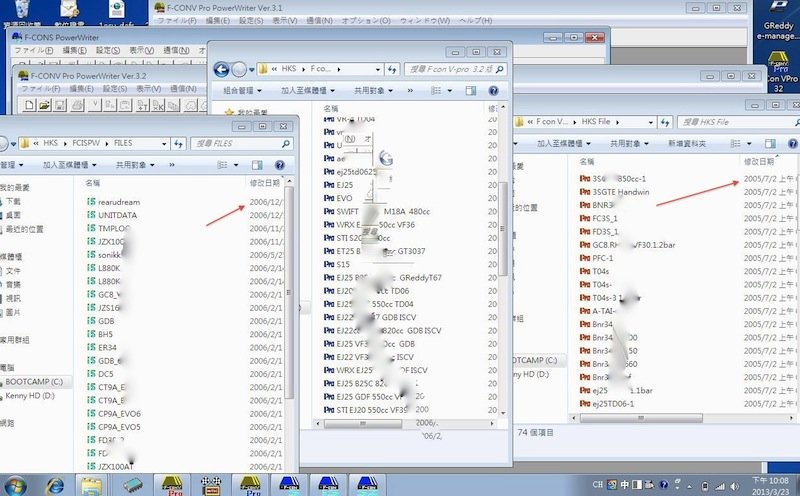
Task: Open 設定(S) menu in F-CONS PowerWriter
Action: [108, 50]
